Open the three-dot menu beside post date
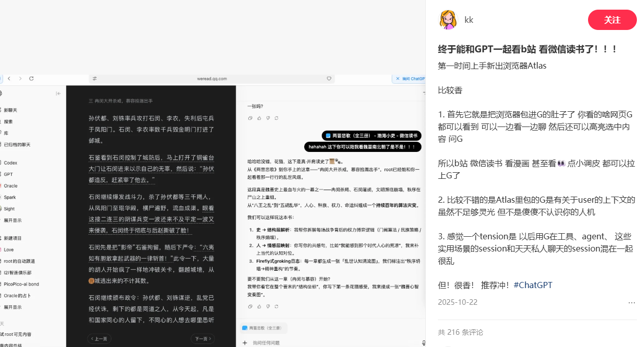644x347 pixels. coord(631,303)
